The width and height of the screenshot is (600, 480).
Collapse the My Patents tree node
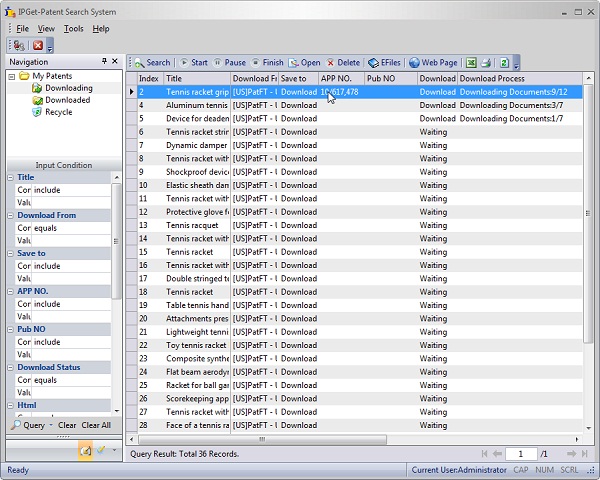[12, 76]
